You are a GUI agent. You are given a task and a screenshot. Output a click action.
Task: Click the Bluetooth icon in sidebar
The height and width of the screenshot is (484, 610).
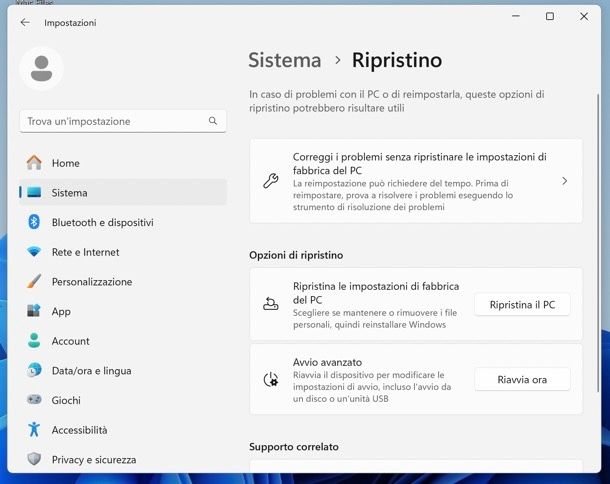coord(34,222)
